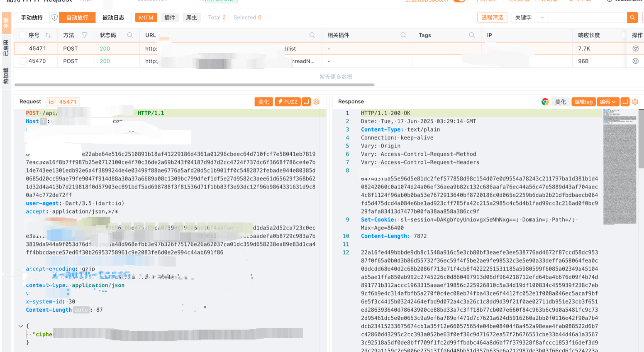644x352 pixels.
Task: Click the FUZZ button
Action: tap(288, 102)
